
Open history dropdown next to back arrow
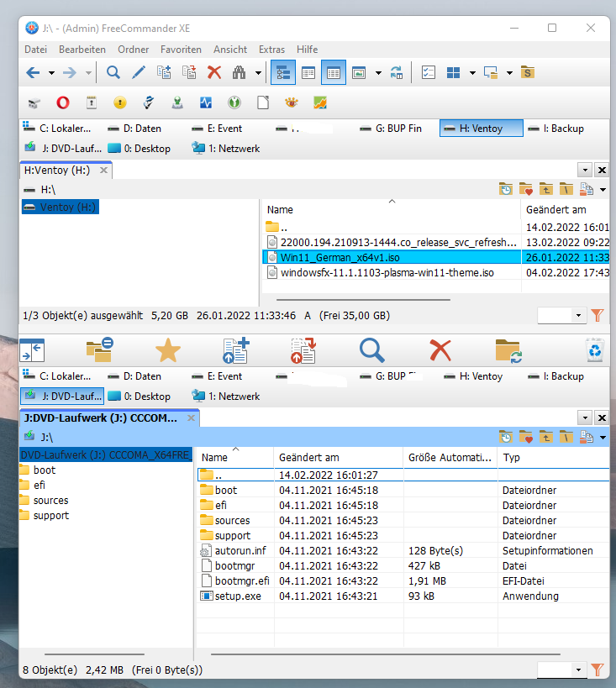[51, 73]
